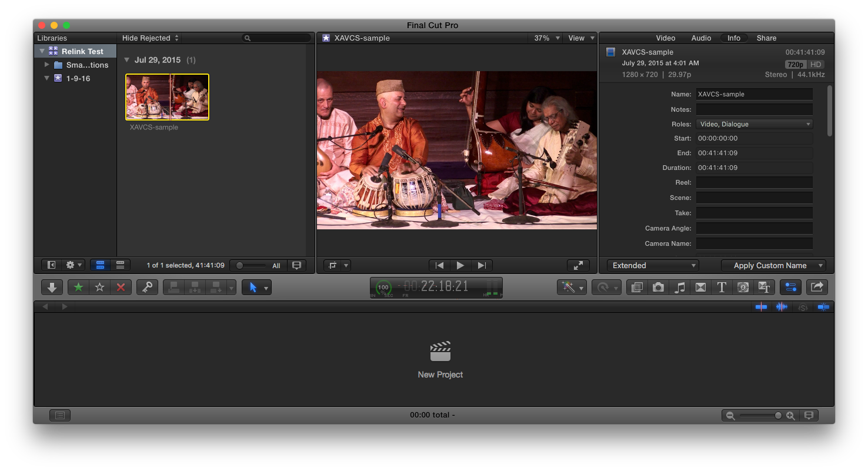The height and width of the screenshot is (471, 868).
Task: Click the Import Media down-arrow button
Action: pyautogui.click(x=52, y=288)
